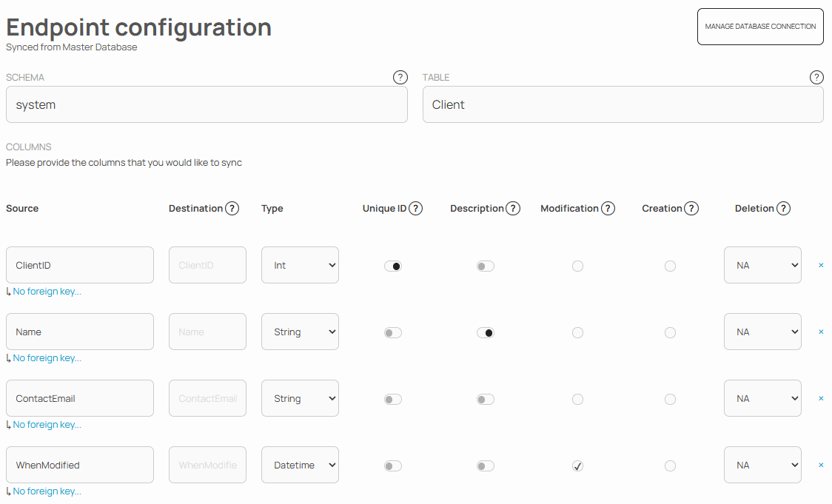Click the Name source field
832x504 pixels.
[80, 332]
